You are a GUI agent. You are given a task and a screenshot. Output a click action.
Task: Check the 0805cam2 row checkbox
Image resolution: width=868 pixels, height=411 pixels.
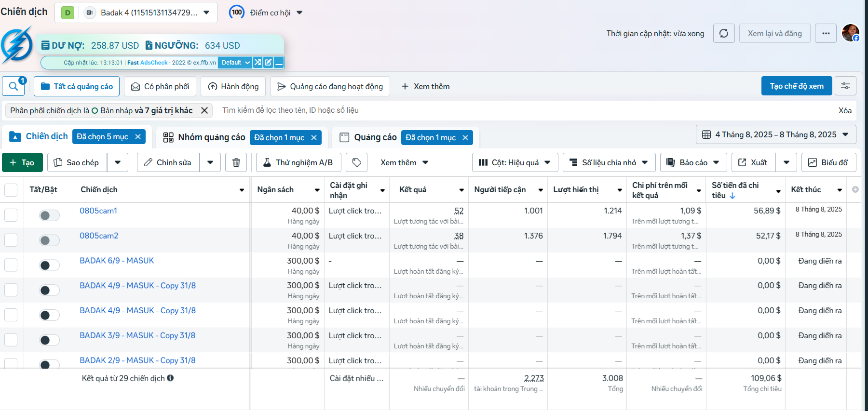tap(11, 240)
